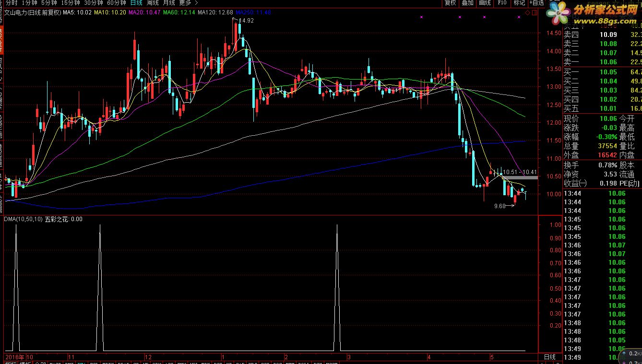This screenshot has height=364, width=642.
Task: Select the 卖三 10.08 ask row
Action: 602,44
